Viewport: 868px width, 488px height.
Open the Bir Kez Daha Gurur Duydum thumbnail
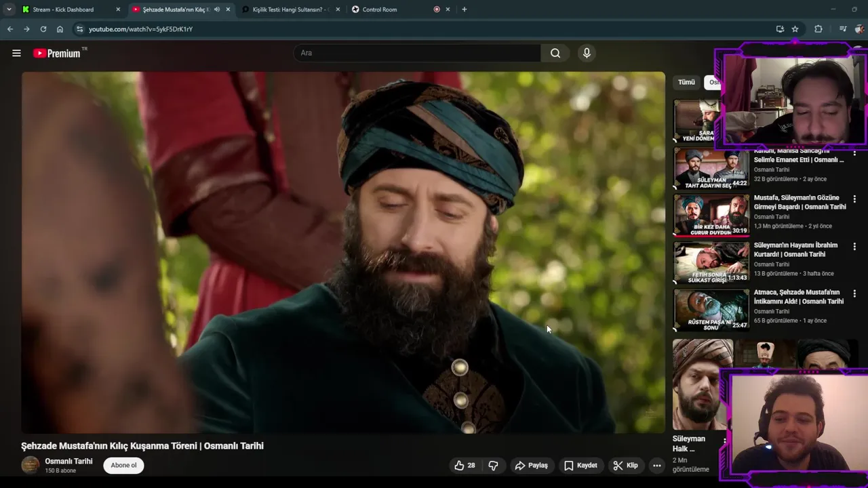click(x=711, y=216)
